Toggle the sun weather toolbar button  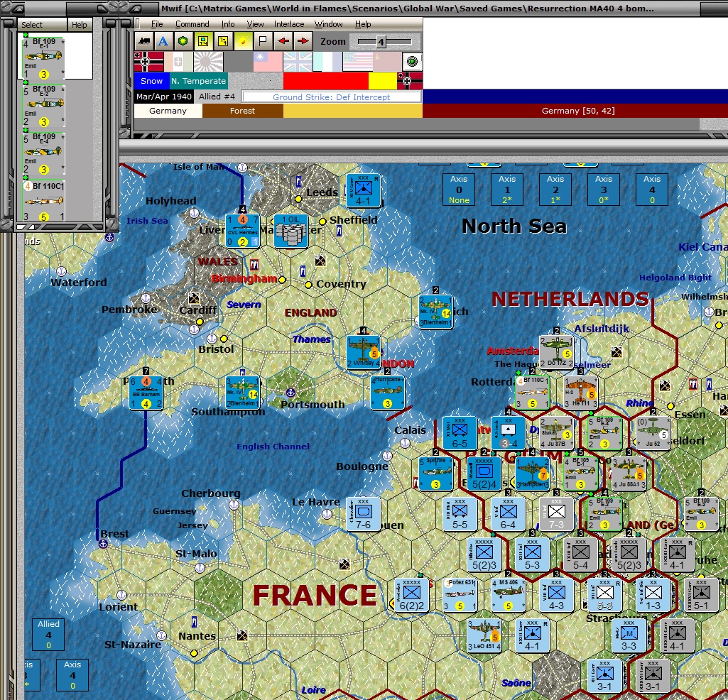pos(243,41)
